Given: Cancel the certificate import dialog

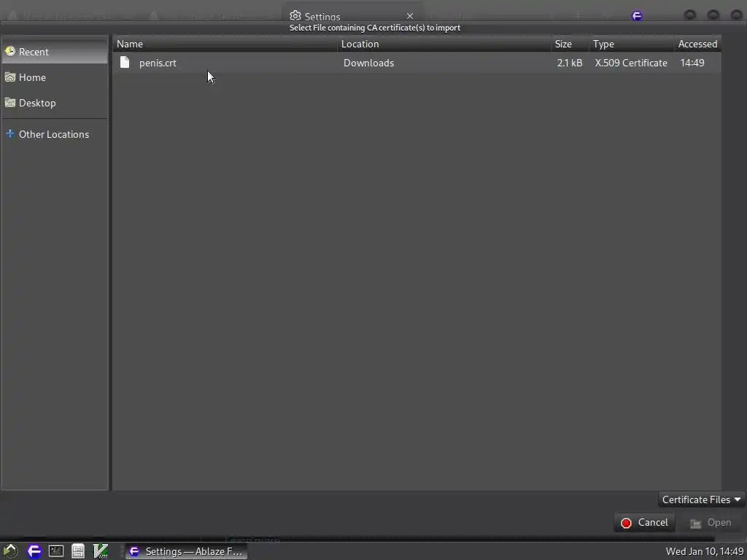Looking at the screenshot, I should pos(644,522).
